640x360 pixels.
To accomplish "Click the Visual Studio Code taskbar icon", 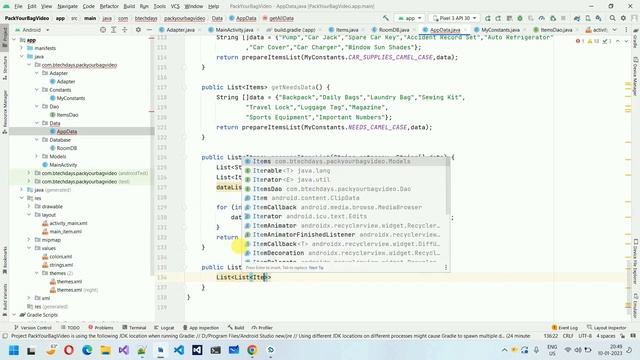I will coord(179,350).
